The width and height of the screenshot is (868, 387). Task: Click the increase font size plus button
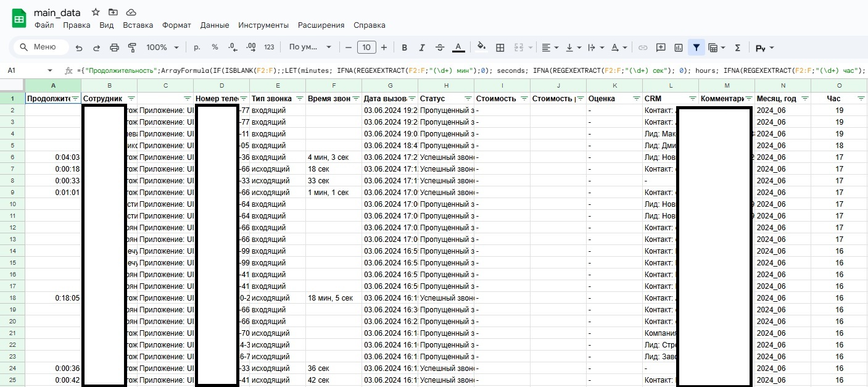[x=384, y=48]
